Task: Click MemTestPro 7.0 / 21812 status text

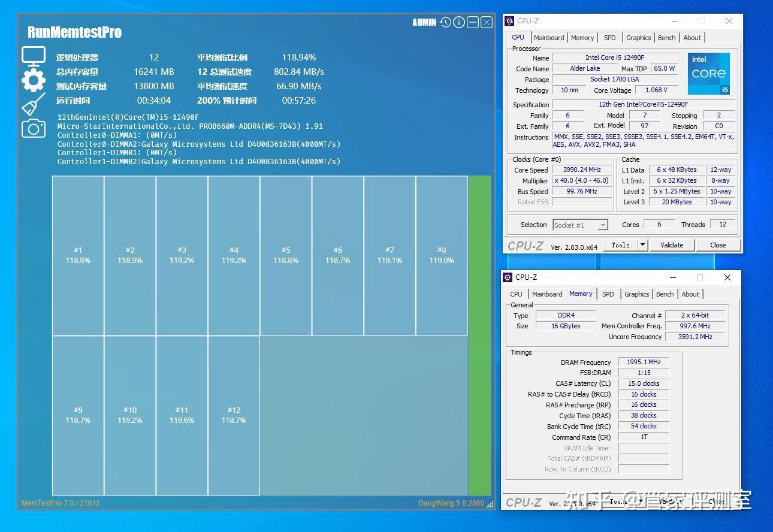Action: click(61, 503)
